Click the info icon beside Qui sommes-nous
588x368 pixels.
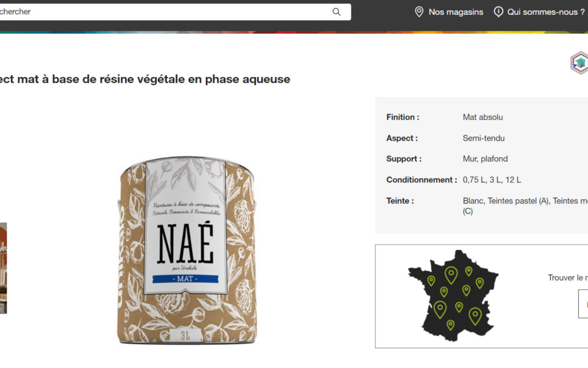pos(498,12)
